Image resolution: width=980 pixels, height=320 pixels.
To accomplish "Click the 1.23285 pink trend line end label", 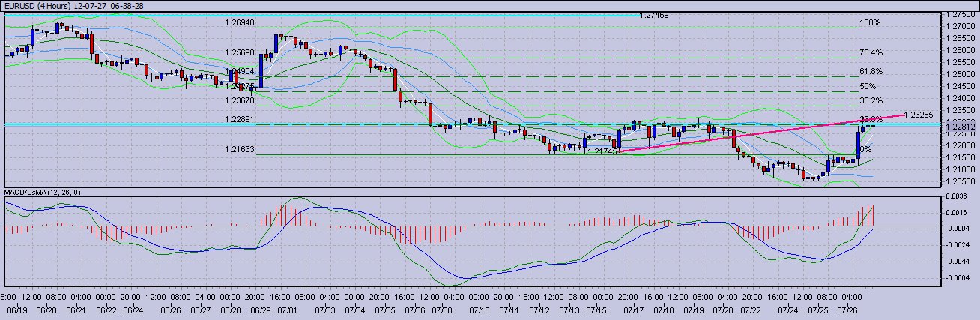I will pyautogui.click(x=919, y=115).
